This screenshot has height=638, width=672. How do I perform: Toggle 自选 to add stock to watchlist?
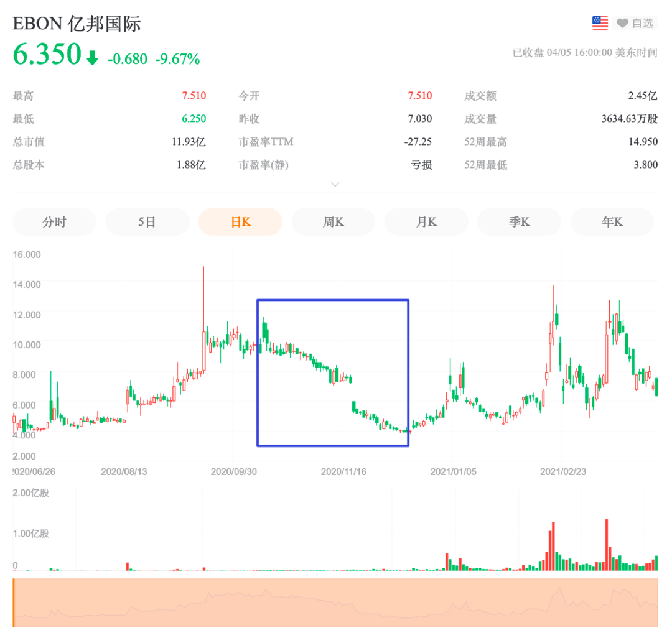point(642,24)
